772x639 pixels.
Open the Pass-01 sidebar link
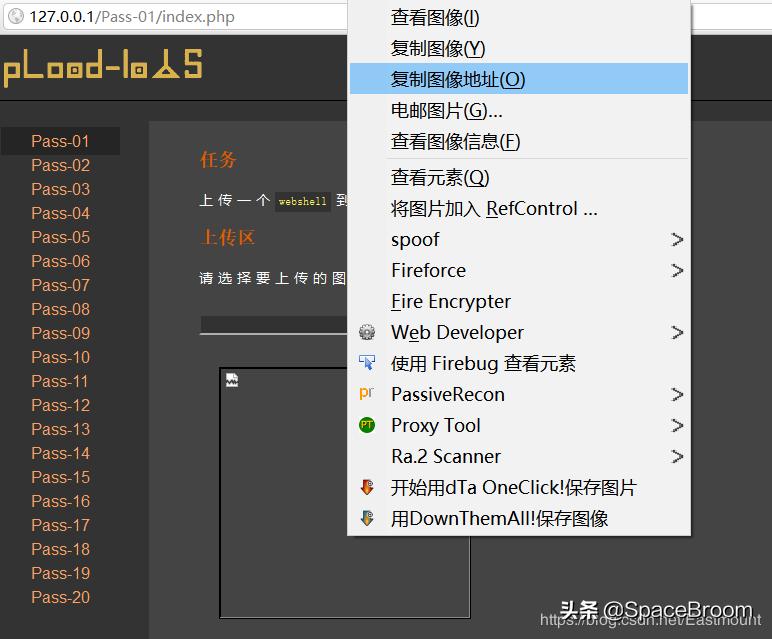[x=60, y=141]
